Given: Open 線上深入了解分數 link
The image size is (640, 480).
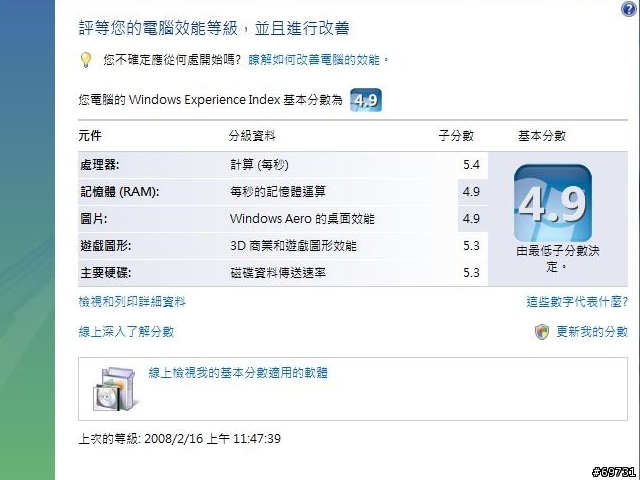Looking at the screenshot, I should click(x=126, y=331).
